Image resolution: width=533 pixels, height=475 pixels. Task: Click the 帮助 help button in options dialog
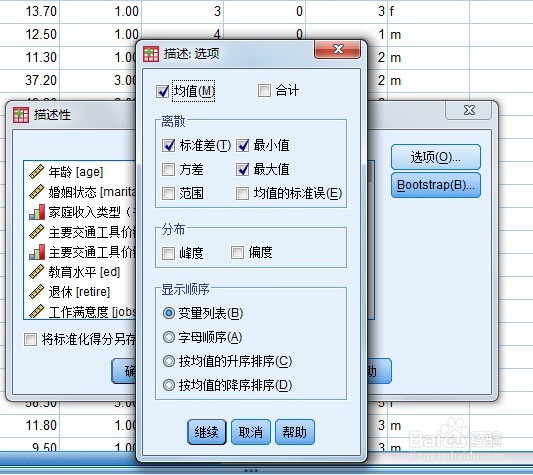[x=295, y=432]
